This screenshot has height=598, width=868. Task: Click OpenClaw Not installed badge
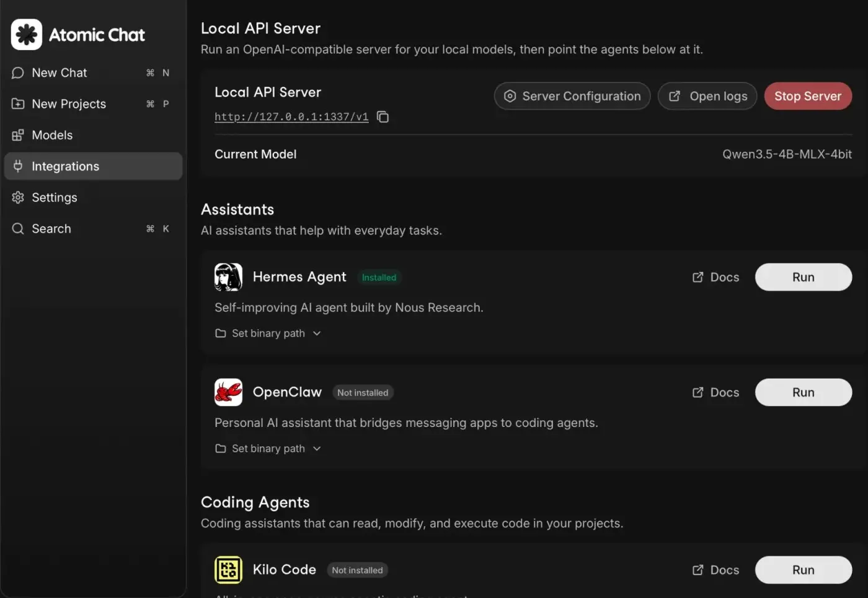coord(363,393)
